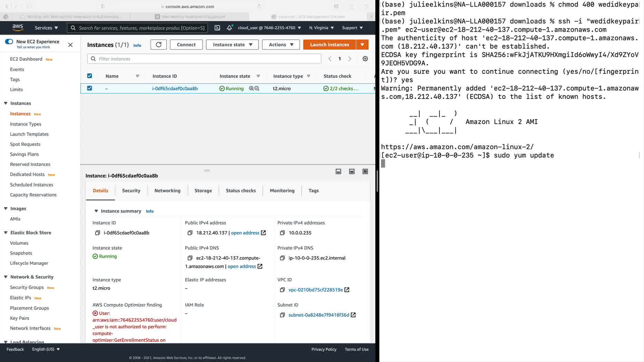
Task: Go to previous page of instances
Action: [330, 59]
